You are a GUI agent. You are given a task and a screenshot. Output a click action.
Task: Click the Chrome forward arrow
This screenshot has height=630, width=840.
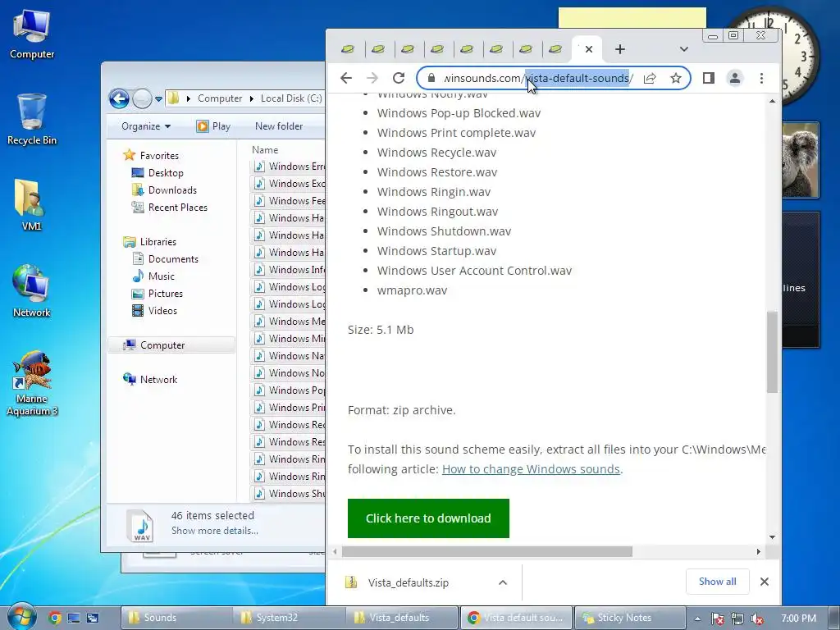[372, 78]
